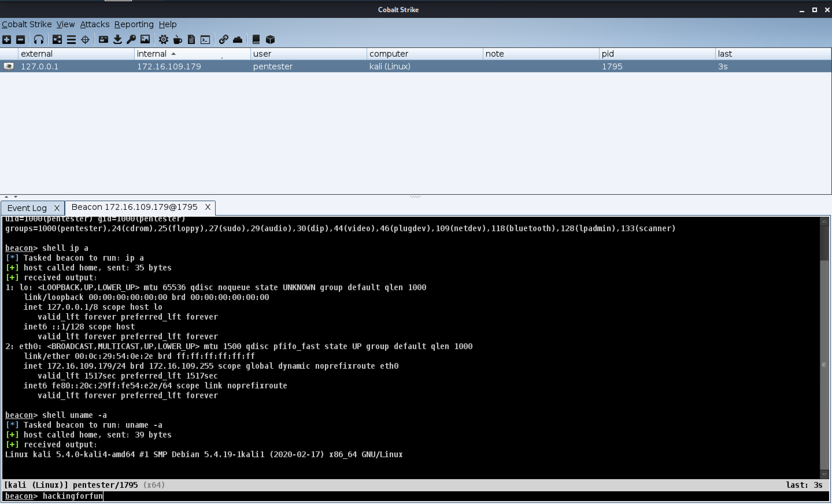Open the credentials key icon
The width and height of the screenshot is (832, 504).
pyautogui.click(x=131, y=40)
